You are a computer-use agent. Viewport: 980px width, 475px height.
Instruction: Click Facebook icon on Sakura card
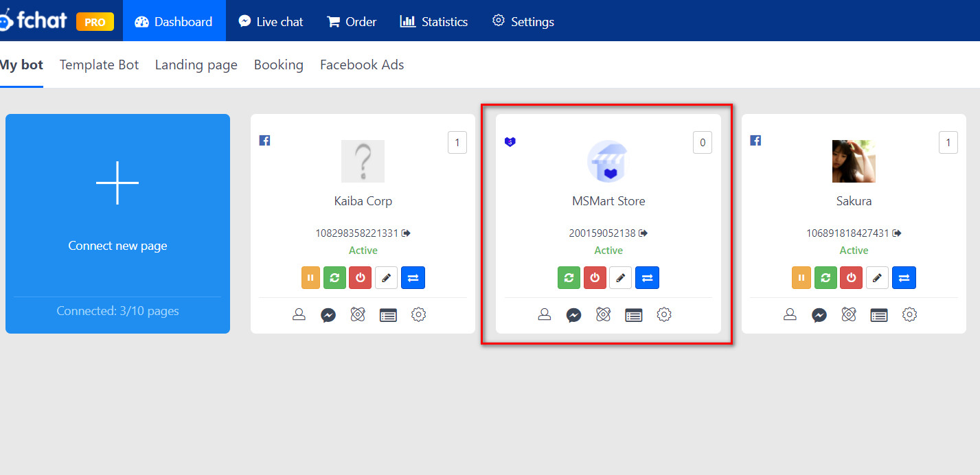755,140
